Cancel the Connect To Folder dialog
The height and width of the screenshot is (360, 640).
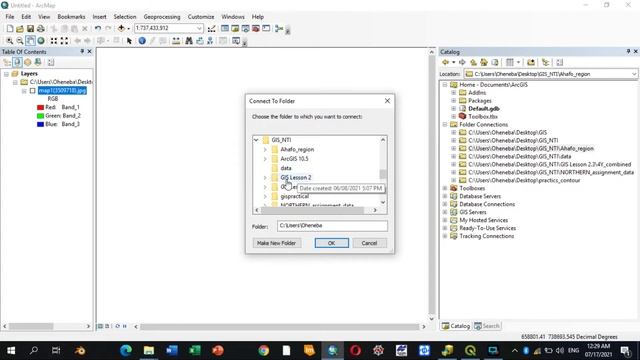tap(369, 243)
